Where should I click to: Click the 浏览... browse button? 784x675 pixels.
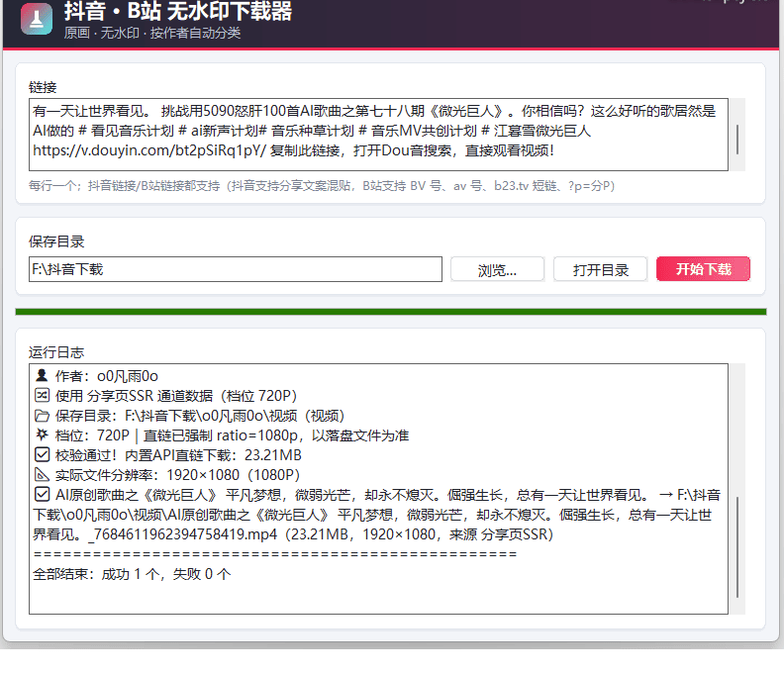497,269
